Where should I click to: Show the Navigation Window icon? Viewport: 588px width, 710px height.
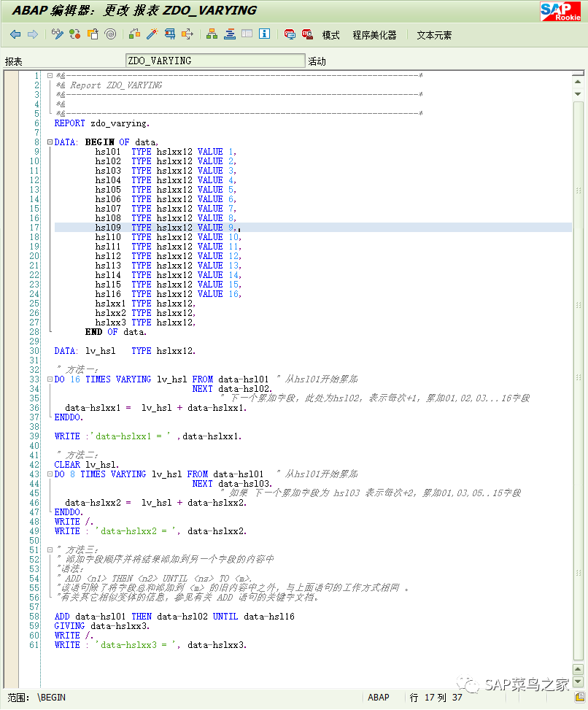[230, 34]
